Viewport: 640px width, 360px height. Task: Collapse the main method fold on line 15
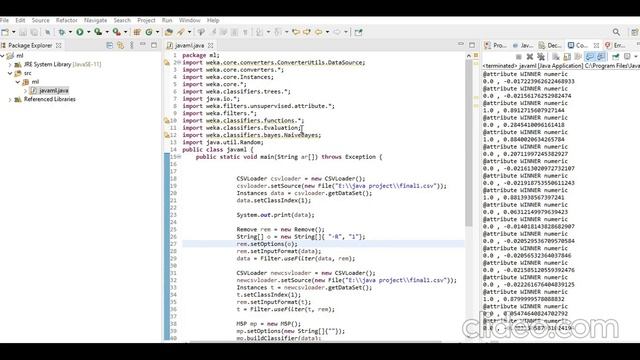pos(179,157)
